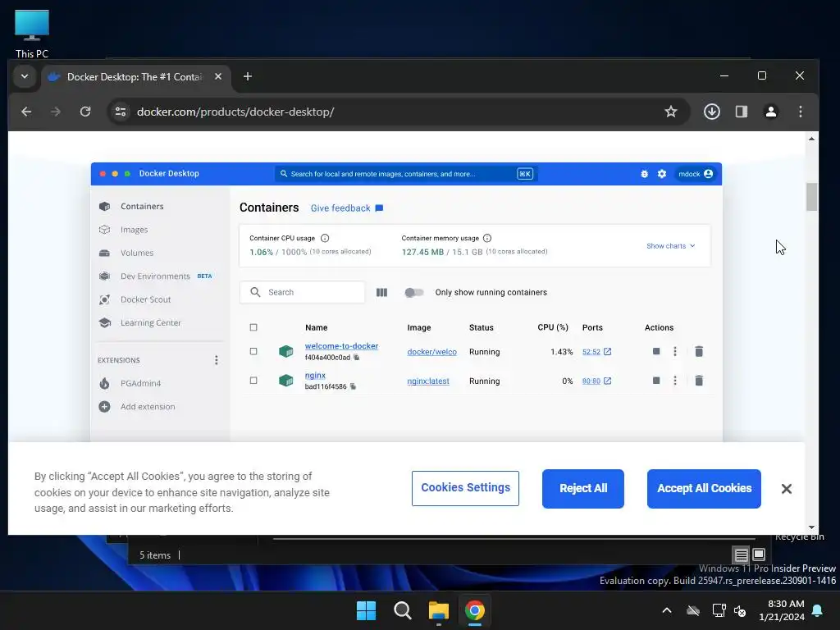
Task: Stop the nginx container
Action: pyautogui.click(x=656, y=381)
